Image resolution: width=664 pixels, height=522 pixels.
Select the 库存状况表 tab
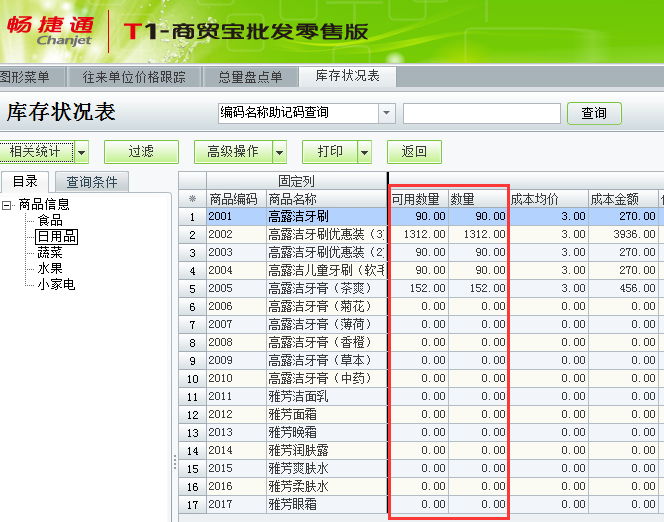click(347, 76)
